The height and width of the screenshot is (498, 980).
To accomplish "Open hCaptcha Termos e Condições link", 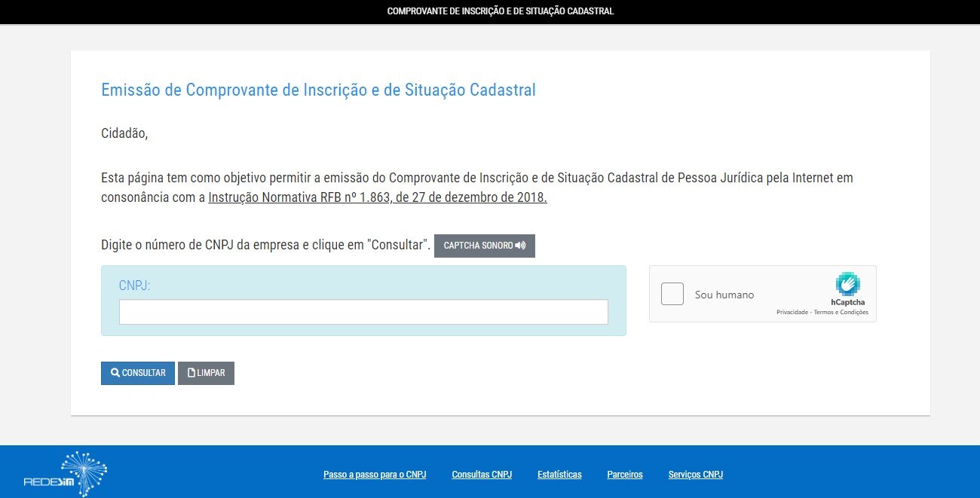I will 841,312.
